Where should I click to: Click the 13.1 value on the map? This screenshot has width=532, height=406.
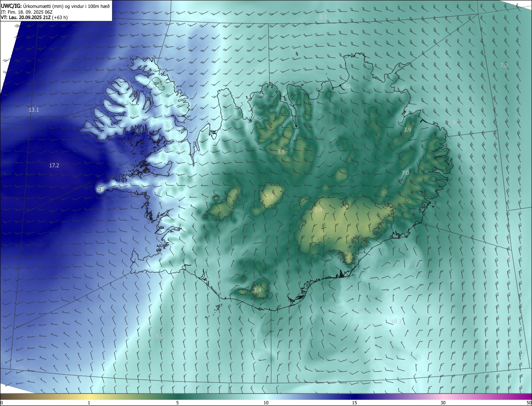(34, 110)
